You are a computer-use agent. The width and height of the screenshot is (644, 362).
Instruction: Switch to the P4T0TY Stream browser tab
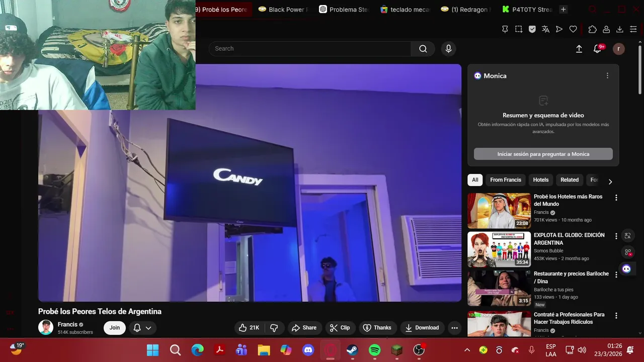coord(527,10)
